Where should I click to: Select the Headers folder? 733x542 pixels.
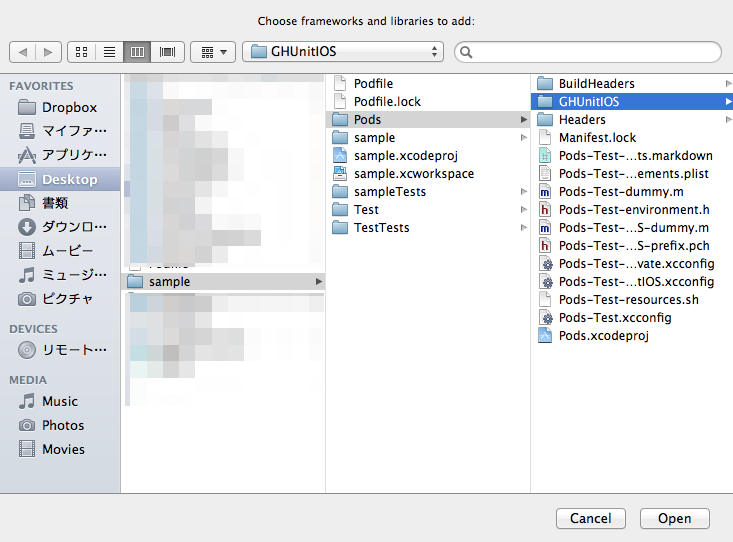pyautogui.click(x=632, y=120)
